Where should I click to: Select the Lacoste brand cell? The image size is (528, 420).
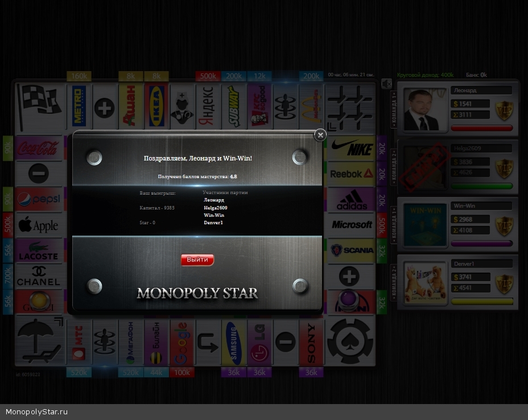[39, 250]
